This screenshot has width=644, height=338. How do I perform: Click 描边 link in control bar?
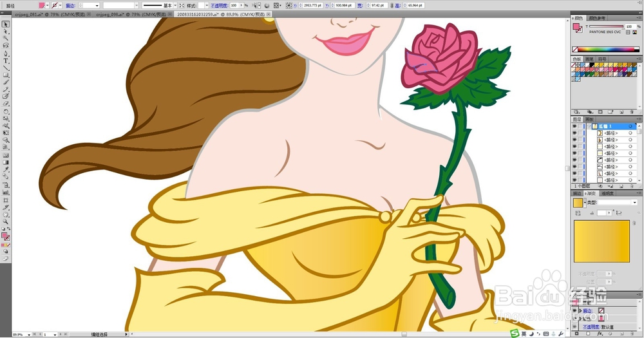(70, 6)
